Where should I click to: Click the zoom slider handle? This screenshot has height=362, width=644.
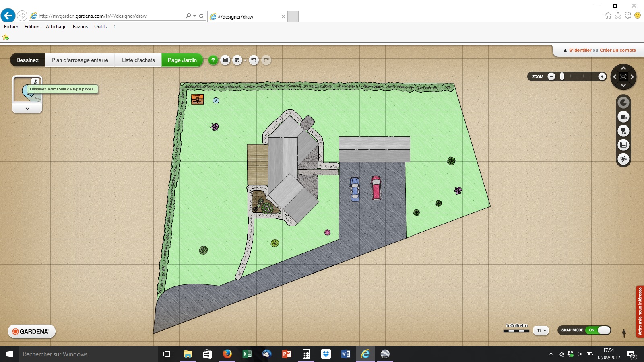pyautogui.click(x=562, y=76)
